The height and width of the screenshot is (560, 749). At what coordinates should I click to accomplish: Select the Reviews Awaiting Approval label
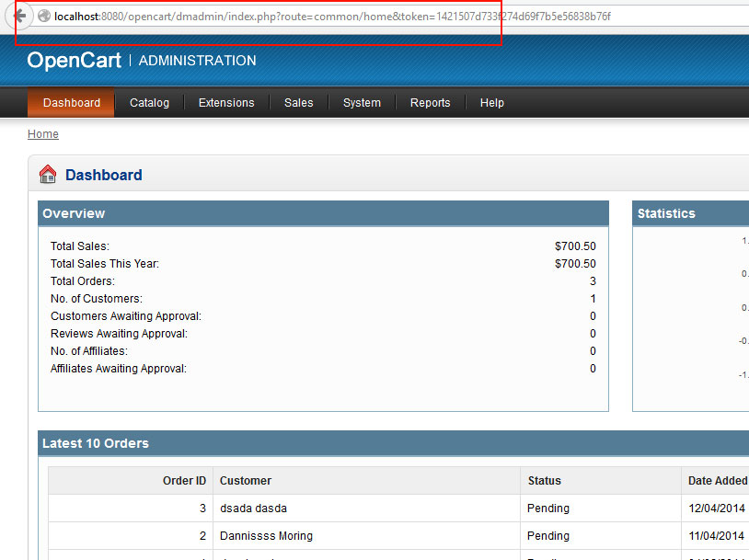119,334
